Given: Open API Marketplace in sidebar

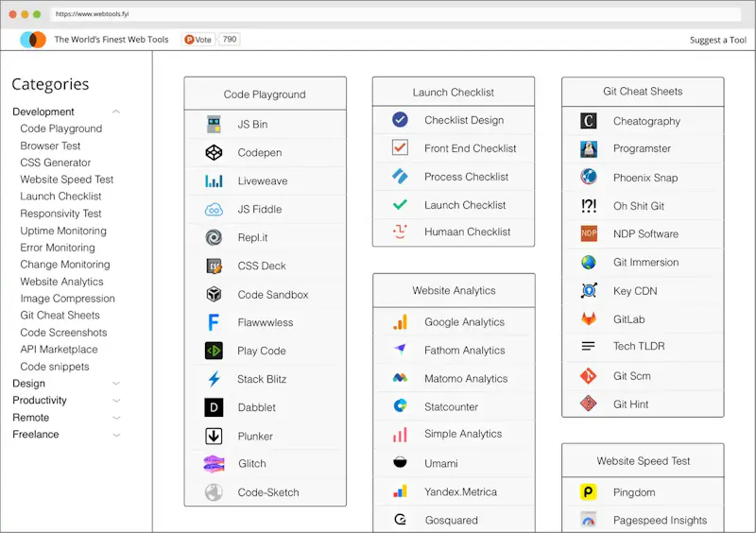Looking at the screenshot, I should coord(59,350).
